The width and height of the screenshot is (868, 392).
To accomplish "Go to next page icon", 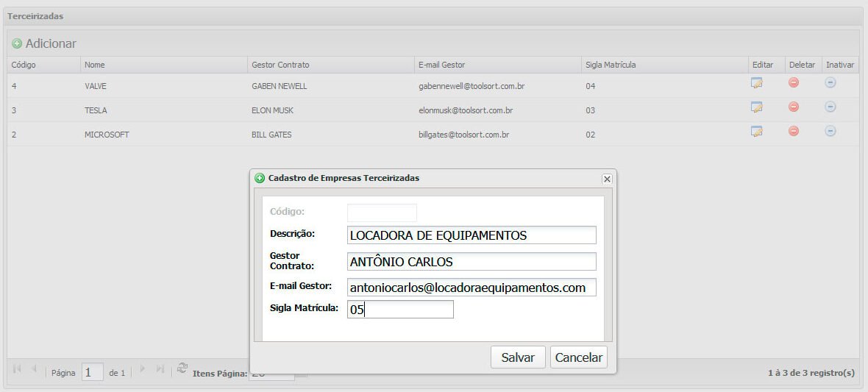I will pyautogui.click(x=142, y=368).
